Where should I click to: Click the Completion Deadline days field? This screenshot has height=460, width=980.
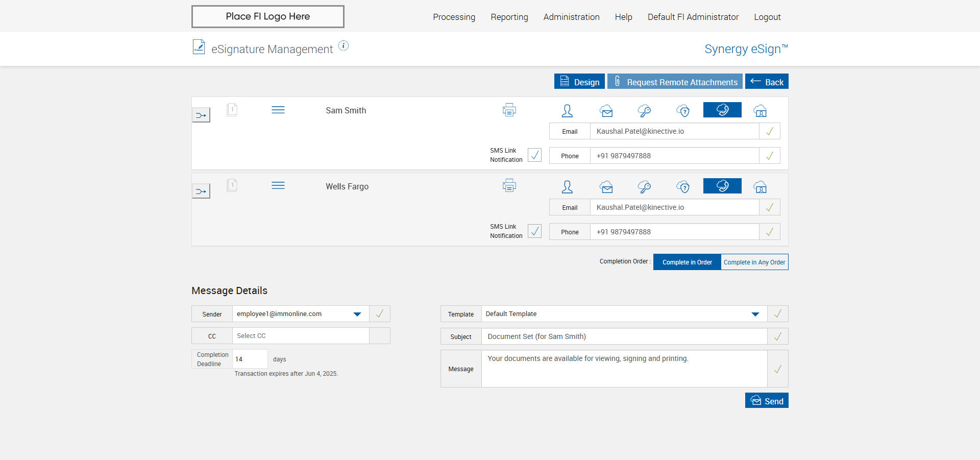click(x=250, y=359)
